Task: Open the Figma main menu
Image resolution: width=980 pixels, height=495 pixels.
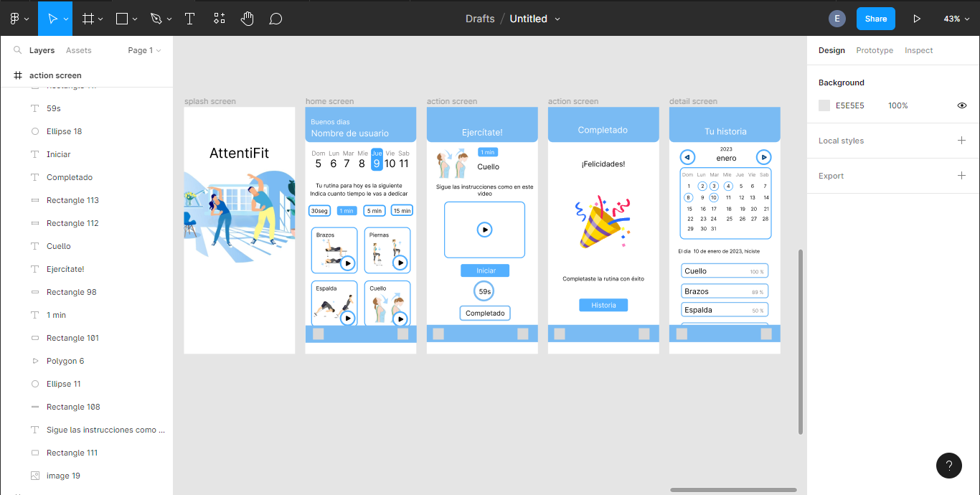Action: [x=16, y=18]
